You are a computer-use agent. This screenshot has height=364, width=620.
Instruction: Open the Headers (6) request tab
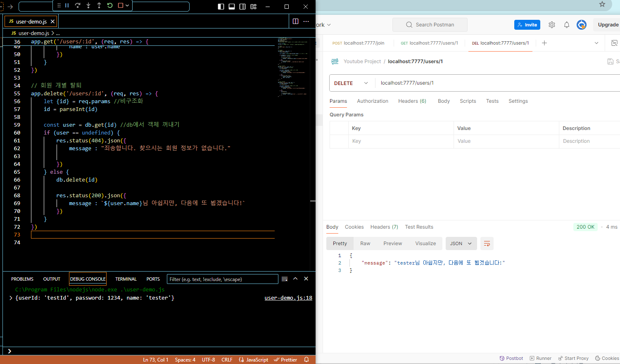click(412, 101)
